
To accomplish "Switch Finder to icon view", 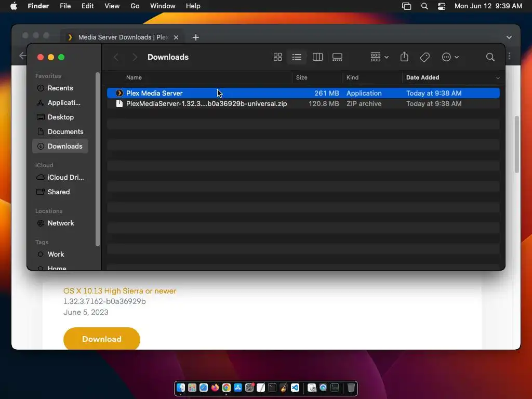I will coord(277,57).
